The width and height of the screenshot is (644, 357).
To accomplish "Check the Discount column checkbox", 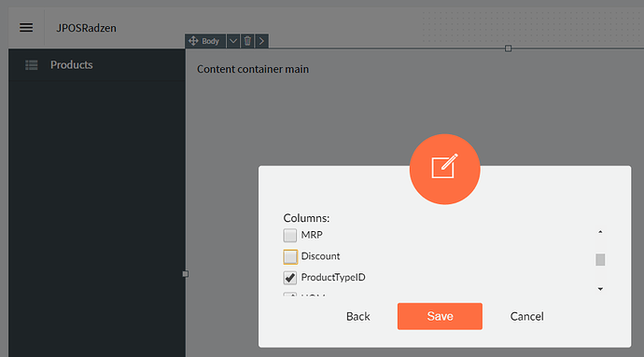I will click(290, 257).
